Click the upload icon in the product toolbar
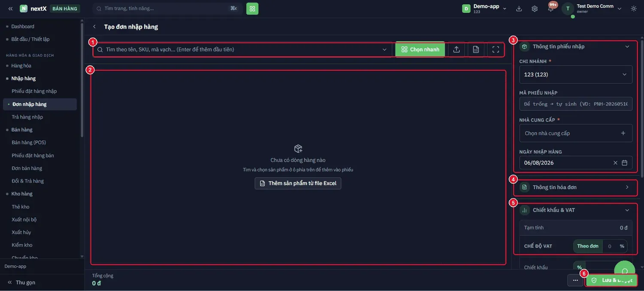 [456, 49]
